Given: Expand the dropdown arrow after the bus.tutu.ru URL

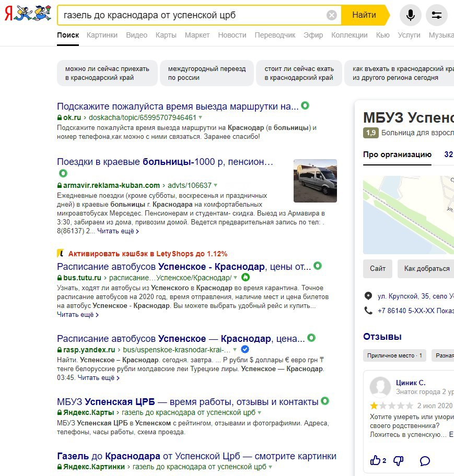Looking at the screenshot, I should click(x=235, y=278).
